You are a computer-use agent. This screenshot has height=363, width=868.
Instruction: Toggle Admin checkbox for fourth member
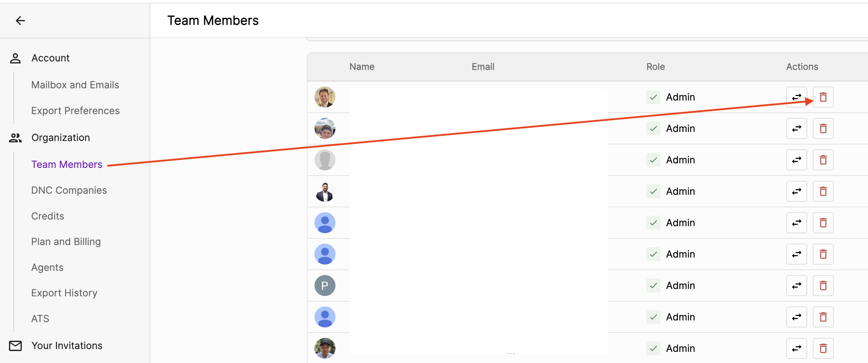pos(653,191)
